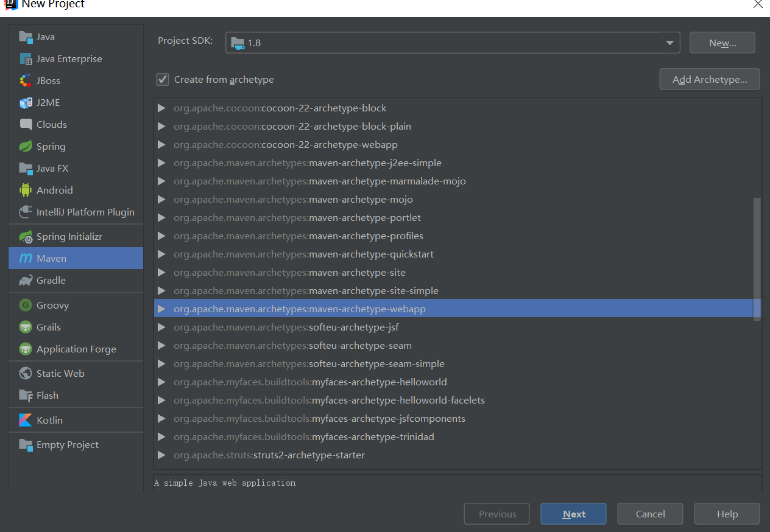Click the Project SDK 1.8 field
The width and height of the screenshot is (770, 532).
(x=453, y=43)
